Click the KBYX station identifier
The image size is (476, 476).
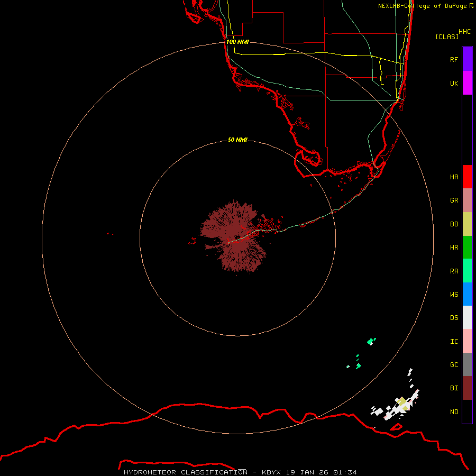pos(271,472)
